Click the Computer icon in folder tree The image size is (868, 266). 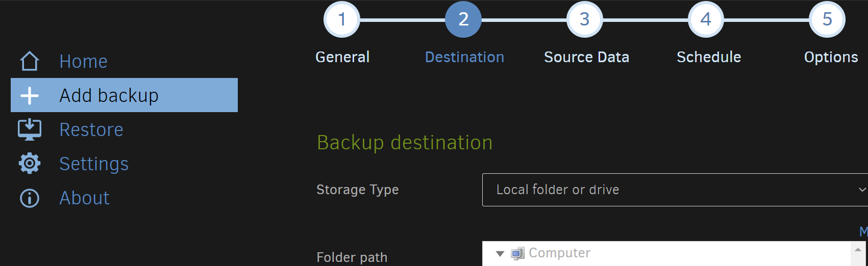(517, 253)
